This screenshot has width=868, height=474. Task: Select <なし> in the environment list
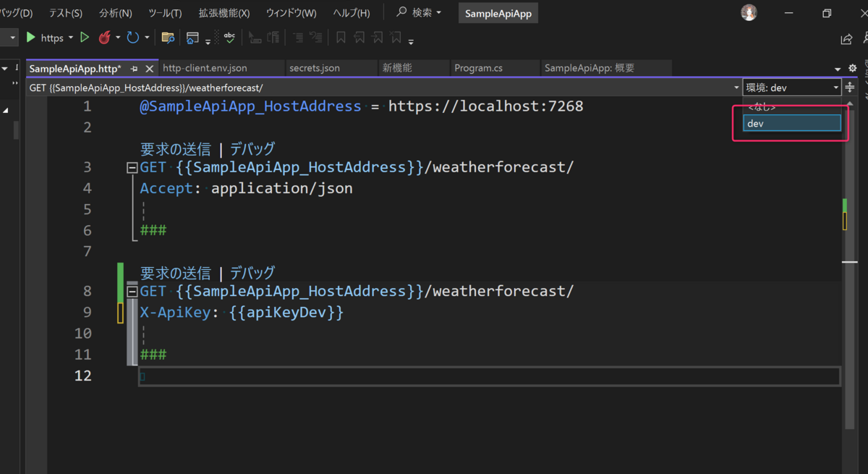point(792,107)
